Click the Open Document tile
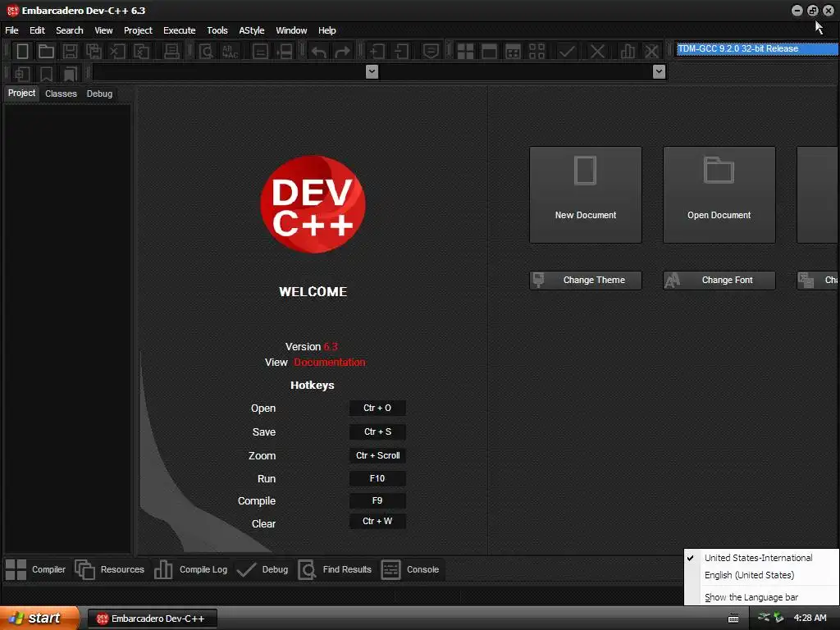 pos(719,195)
